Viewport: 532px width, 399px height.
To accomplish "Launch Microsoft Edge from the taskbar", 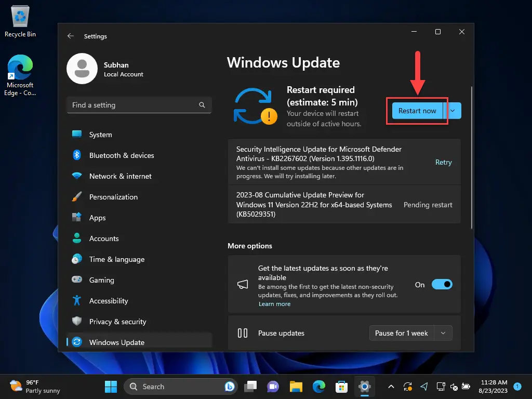I will tap(318, 387).
